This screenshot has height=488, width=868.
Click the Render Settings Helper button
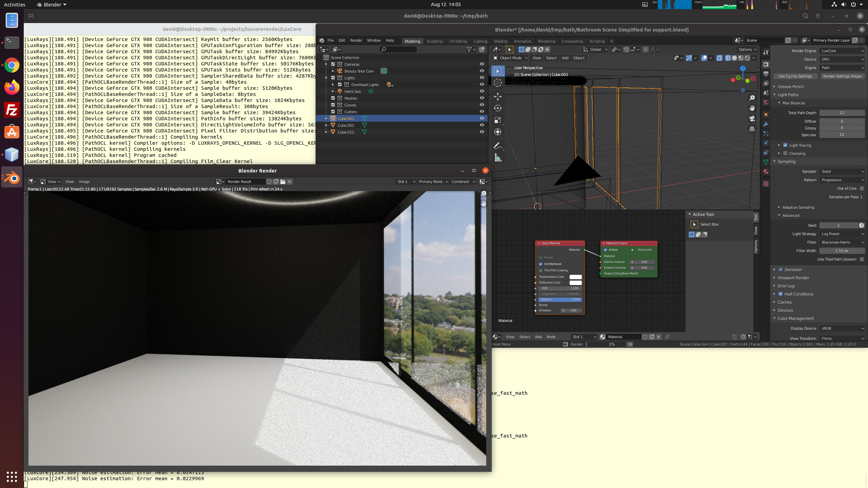(842, 76)
